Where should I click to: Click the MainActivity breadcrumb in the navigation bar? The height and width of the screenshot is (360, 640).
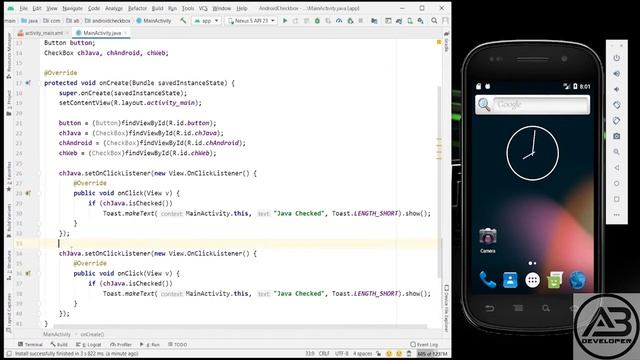pos(154,20)
